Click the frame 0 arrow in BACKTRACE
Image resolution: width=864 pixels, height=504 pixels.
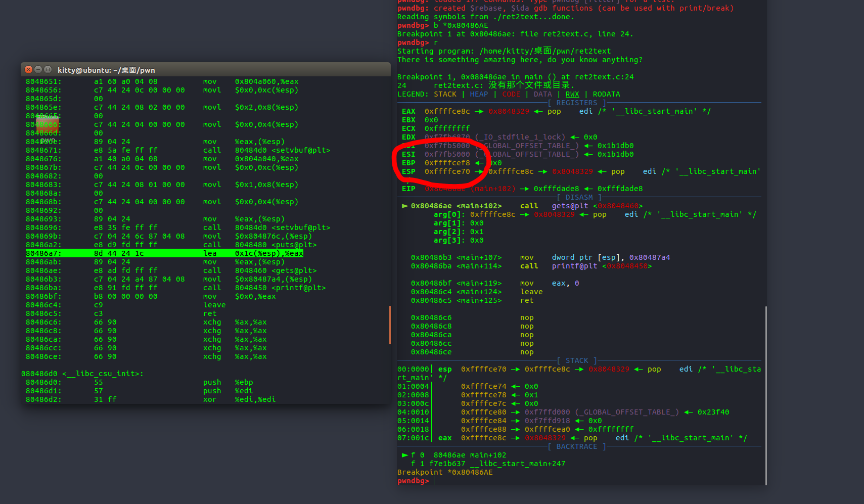click(x=404, y=455)
